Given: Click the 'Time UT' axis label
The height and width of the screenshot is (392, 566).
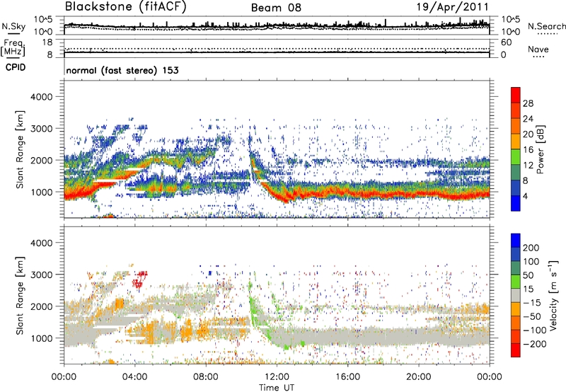Looking at the screenshot, I should (277, 388).
